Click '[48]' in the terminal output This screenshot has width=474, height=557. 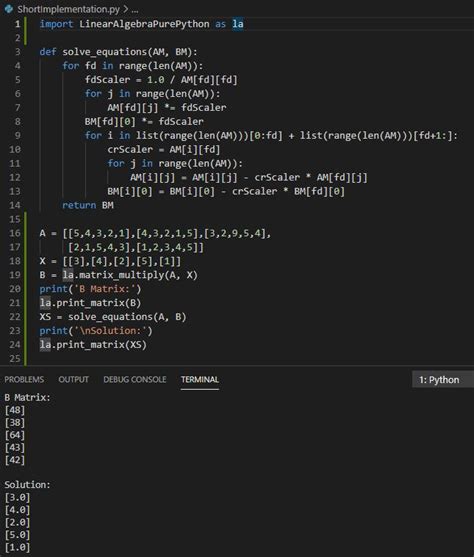[x=15, y=410]
